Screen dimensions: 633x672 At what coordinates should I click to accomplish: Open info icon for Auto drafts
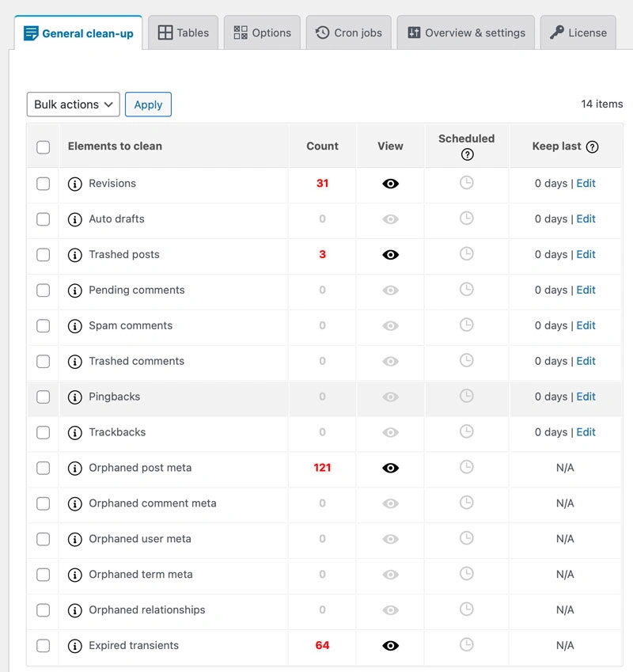point(74,219)
